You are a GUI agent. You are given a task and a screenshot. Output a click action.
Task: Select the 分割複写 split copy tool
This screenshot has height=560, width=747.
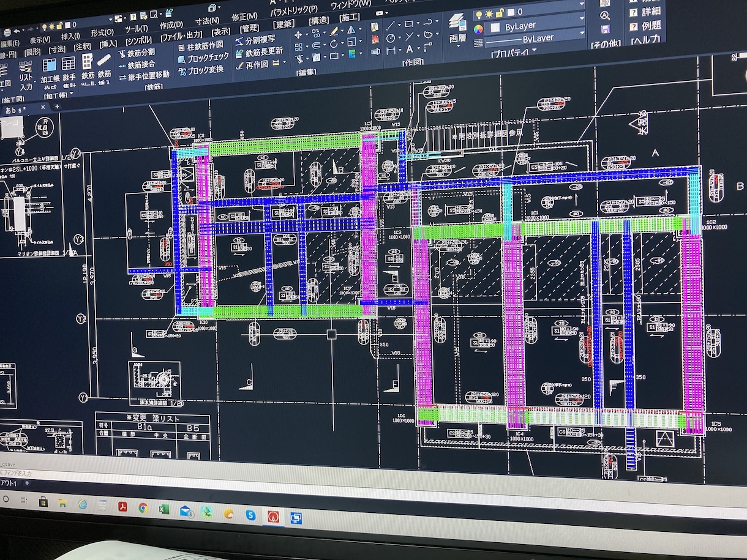click(x=255, y=40)
